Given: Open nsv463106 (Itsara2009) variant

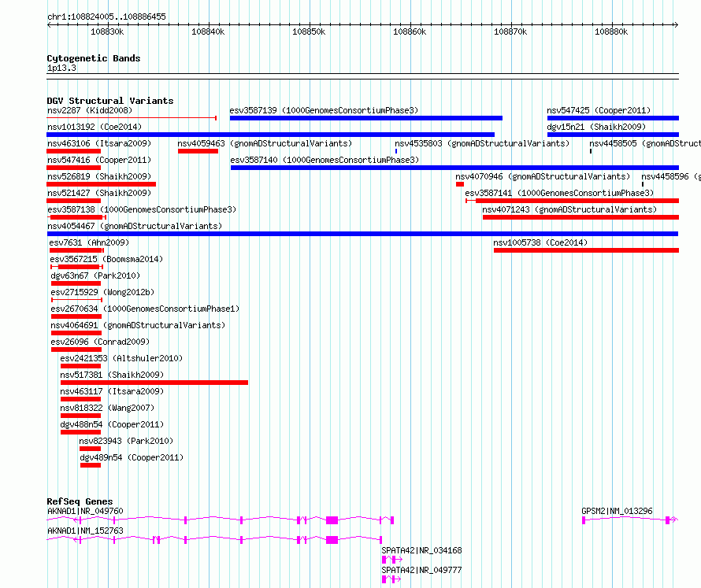Looking at the screenshot, I should click(99, 143).
